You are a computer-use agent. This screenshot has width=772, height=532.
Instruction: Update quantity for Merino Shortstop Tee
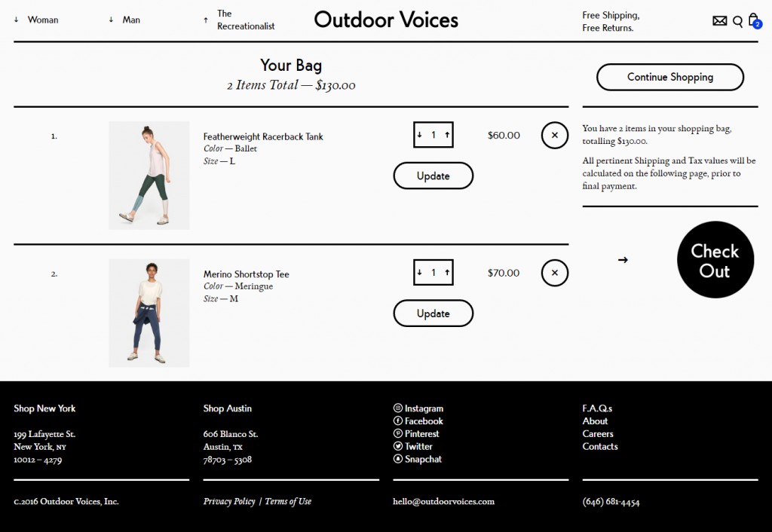[x=433, y=313]
